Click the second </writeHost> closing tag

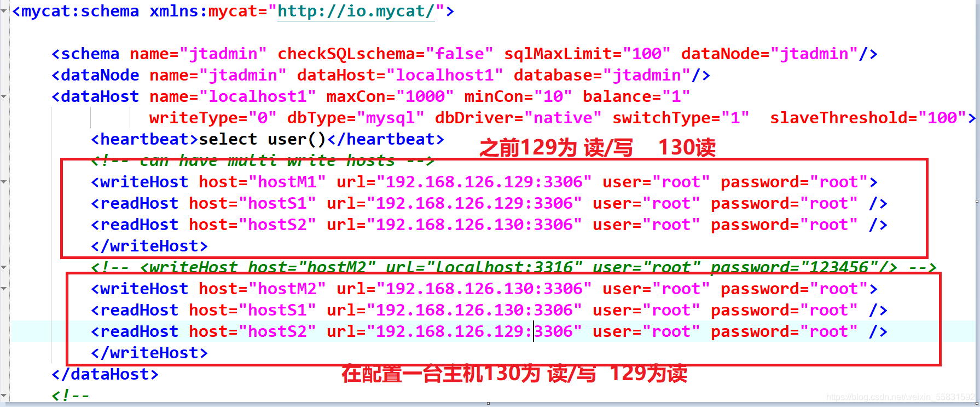click(x=149, y=353)
